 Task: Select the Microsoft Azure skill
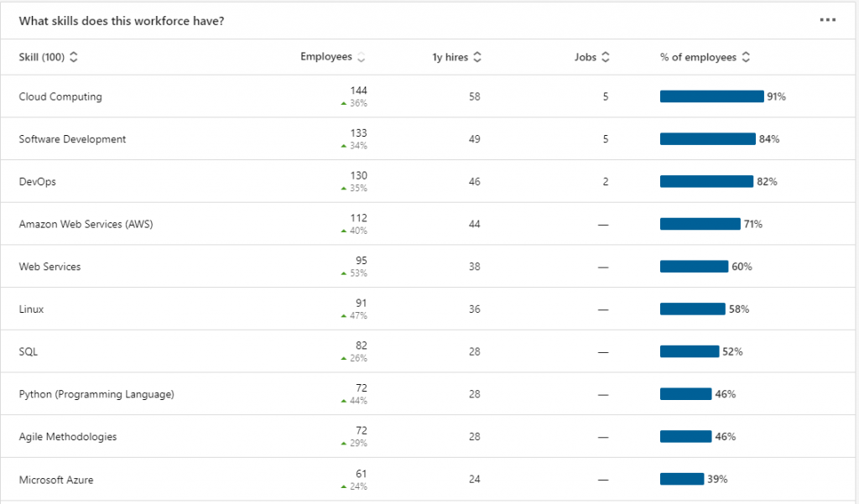point(56,480)
